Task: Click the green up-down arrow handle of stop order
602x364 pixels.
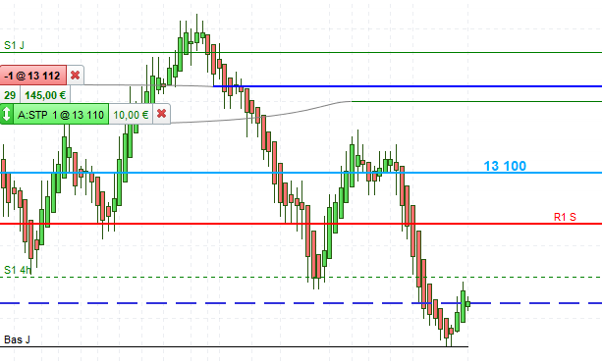Action: point(7,114)
